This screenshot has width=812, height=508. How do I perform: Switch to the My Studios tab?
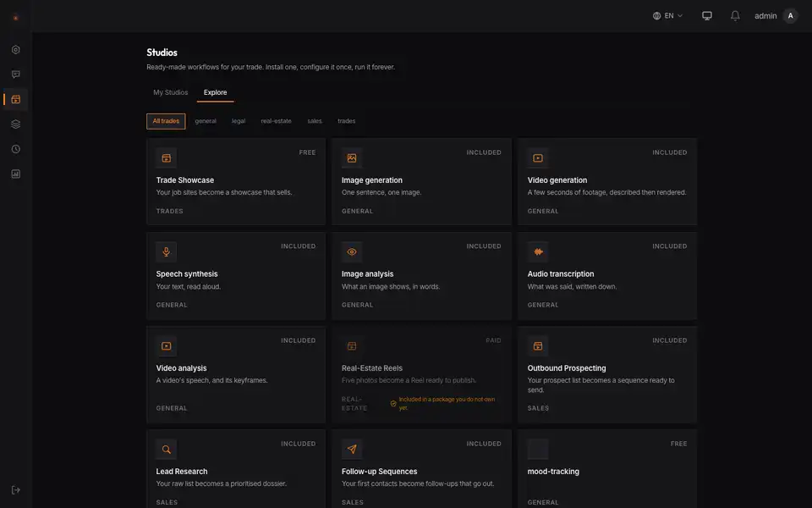[170, 92]
